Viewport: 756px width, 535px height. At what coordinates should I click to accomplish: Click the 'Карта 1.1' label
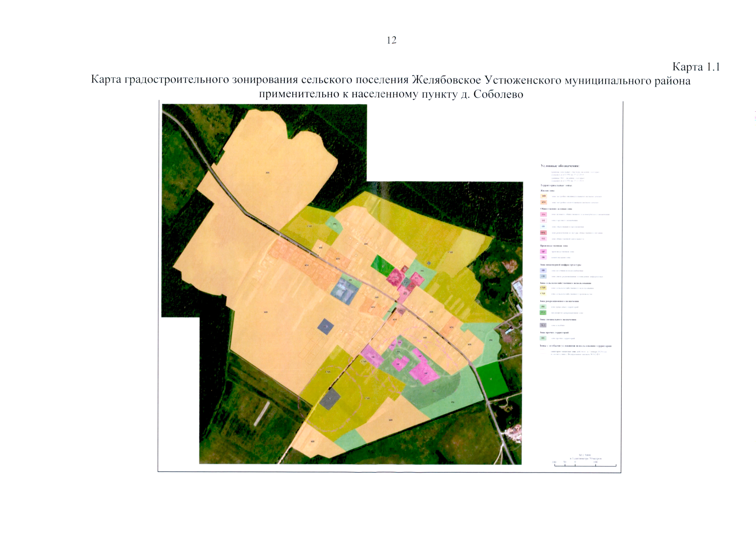click(x=696, y=67)
